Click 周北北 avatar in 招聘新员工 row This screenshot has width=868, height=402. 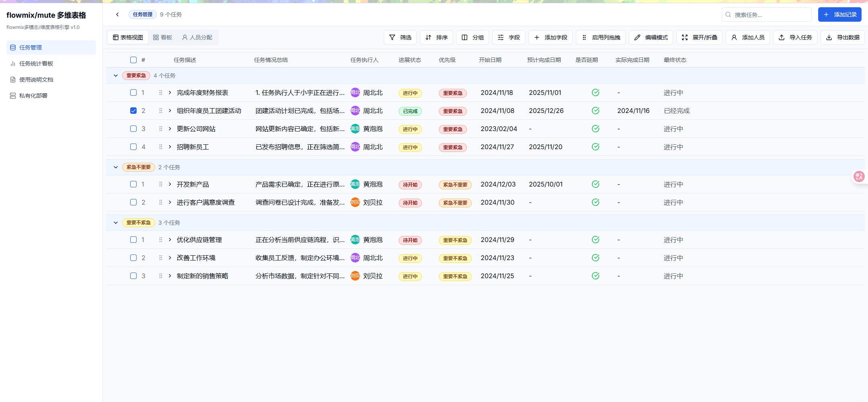(355, 147)
